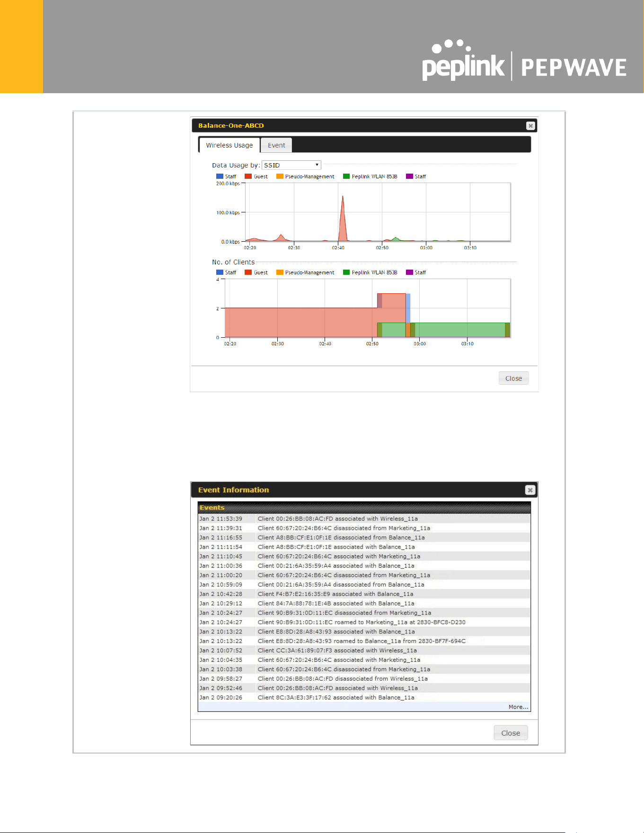Click blue Staff legend swatch in Data Usage chart
644x833 pixels.
pos(220,176)
